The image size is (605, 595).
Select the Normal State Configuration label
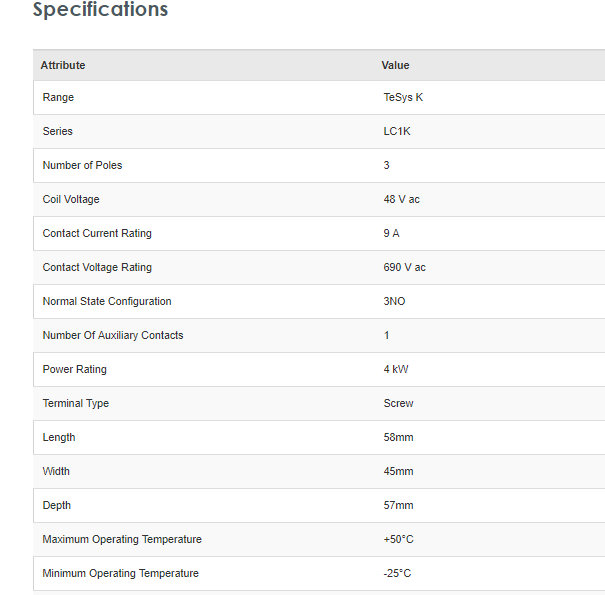pyautogui.click(x=107, y=301)
